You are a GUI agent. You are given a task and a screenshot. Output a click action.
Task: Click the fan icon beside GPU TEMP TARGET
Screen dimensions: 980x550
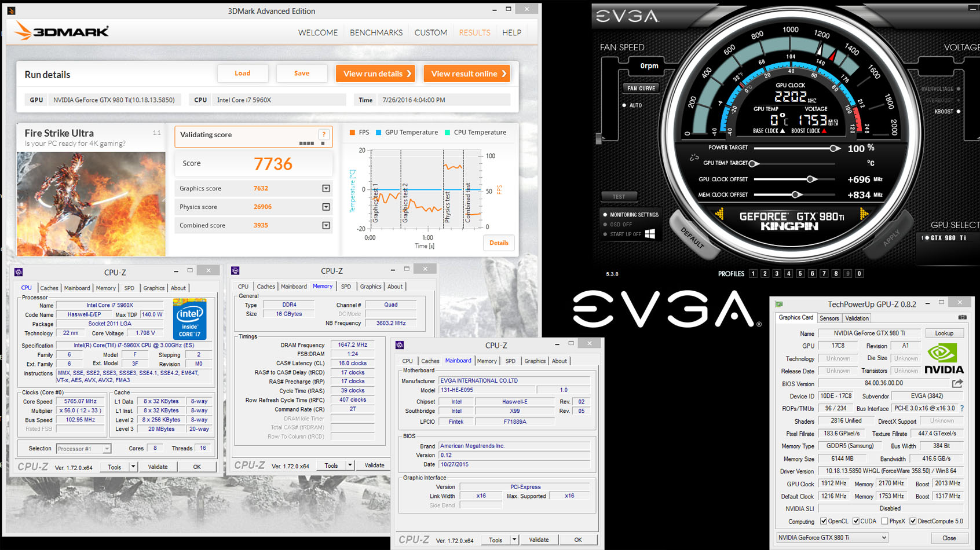click(694, 157)
